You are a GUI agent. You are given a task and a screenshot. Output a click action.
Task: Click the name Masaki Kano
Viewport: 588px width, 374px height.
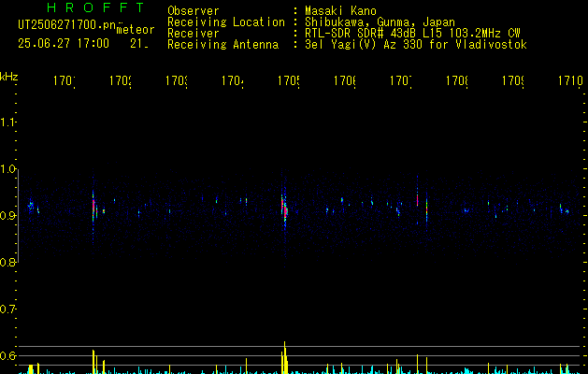coord(340,11)
